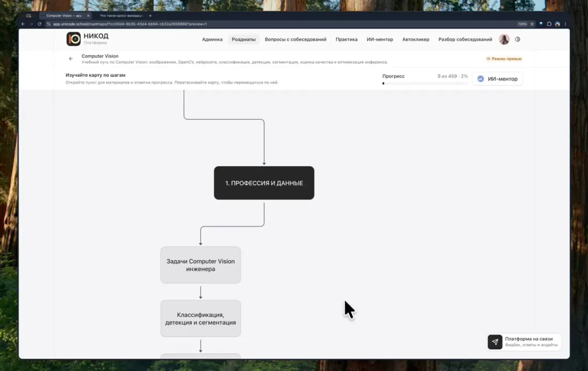
Task: Open the Задачи Computer Vision инженера node
Action: pos(200,265)
